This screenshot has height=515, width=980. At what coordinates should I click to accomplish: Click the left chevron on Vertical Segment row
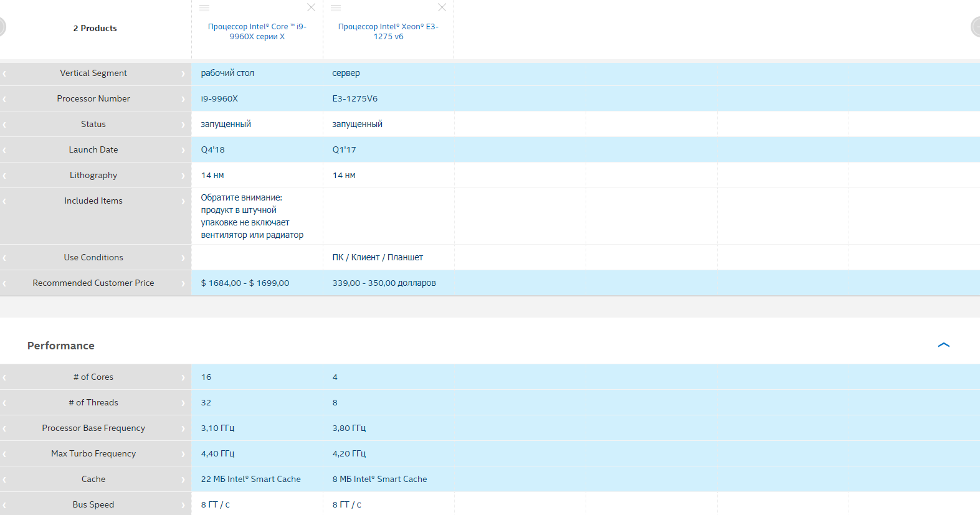point(4,73)
